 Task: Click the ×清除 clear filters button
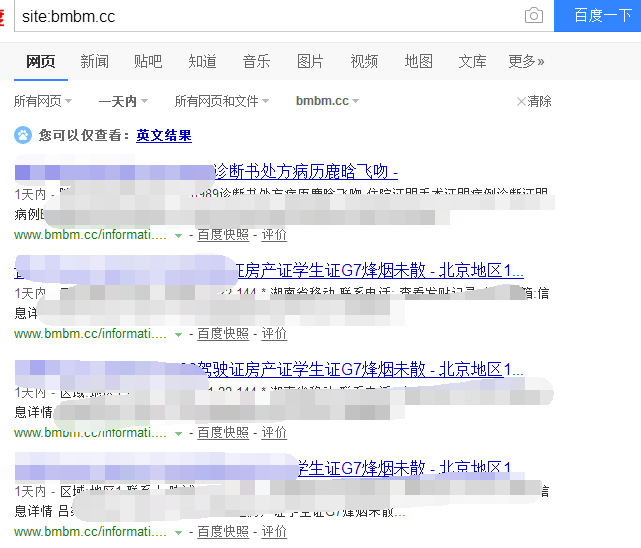coord(534,101)
